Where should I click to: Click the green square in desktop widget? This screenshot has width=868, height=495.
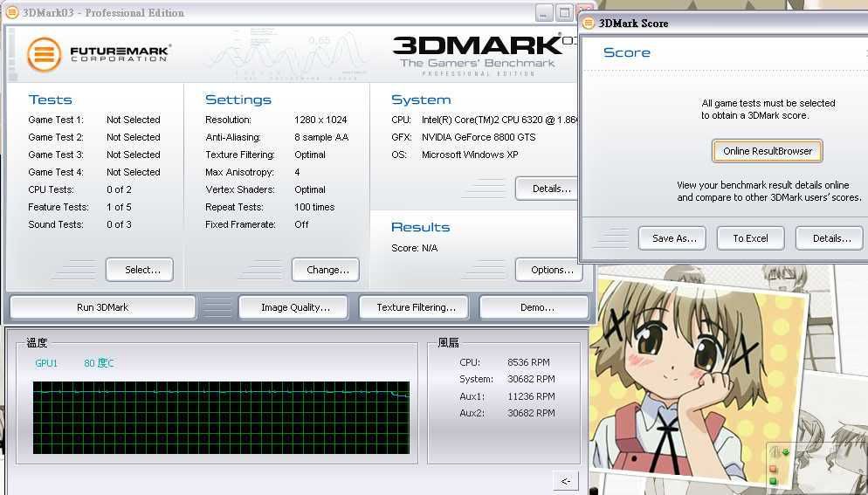774,481
